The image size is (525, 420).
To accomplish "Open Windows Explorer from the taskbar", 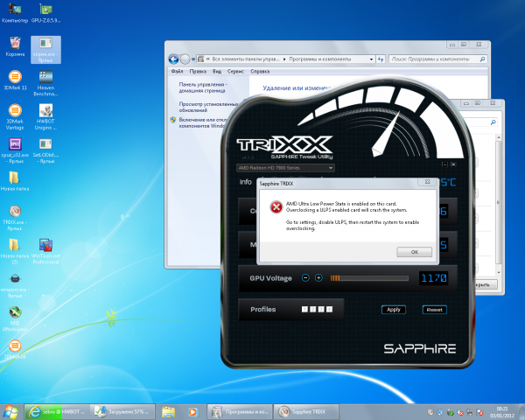I will tap(168, 411).
